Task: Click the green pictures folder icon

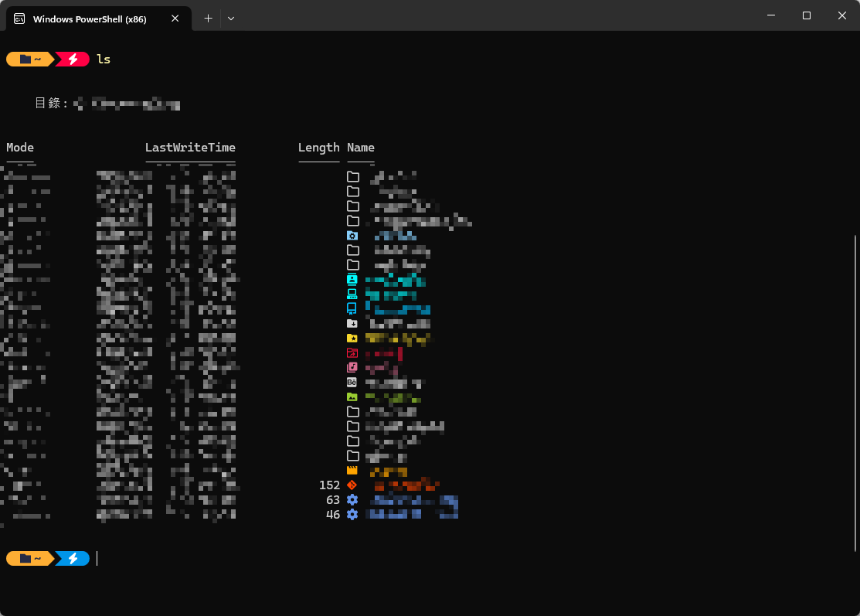Action: click(x=352, y=396)
